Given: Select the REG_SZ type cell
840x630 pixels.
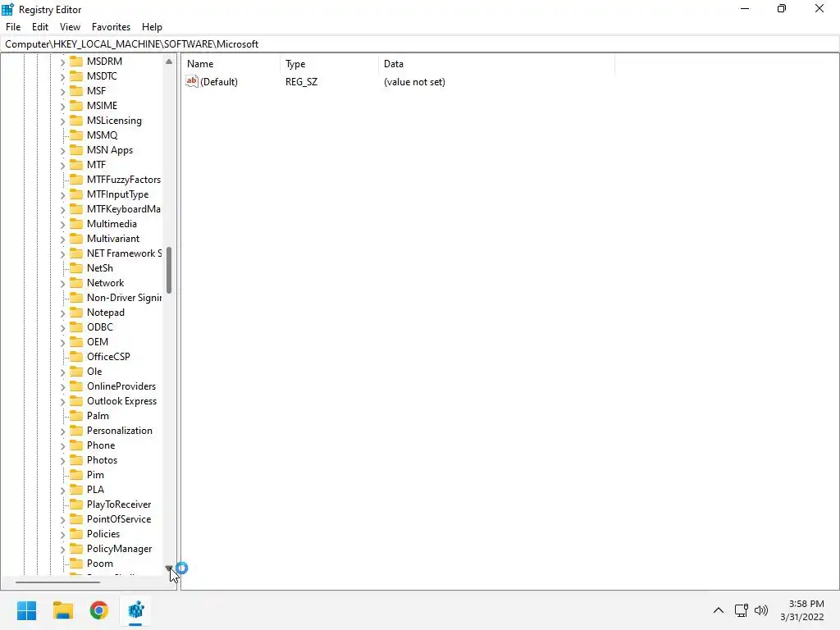Looking at the screenshot, I should tap(301, 82).
